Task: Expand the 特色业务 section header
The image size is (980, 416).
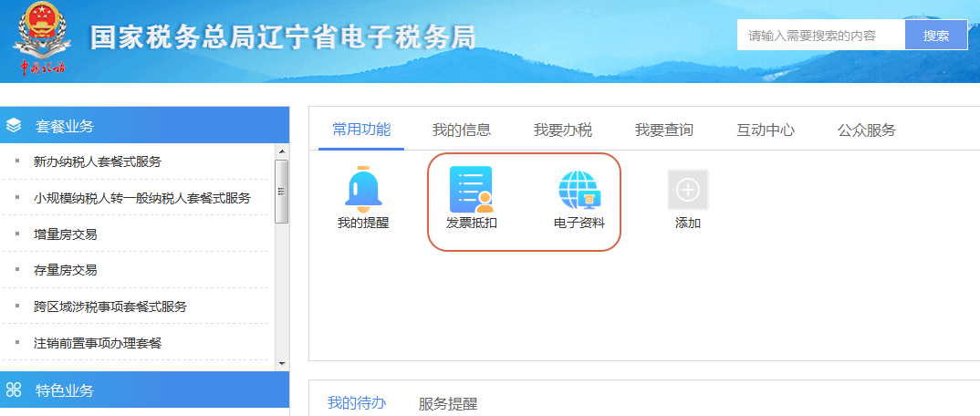Action: tap(144, 390)
